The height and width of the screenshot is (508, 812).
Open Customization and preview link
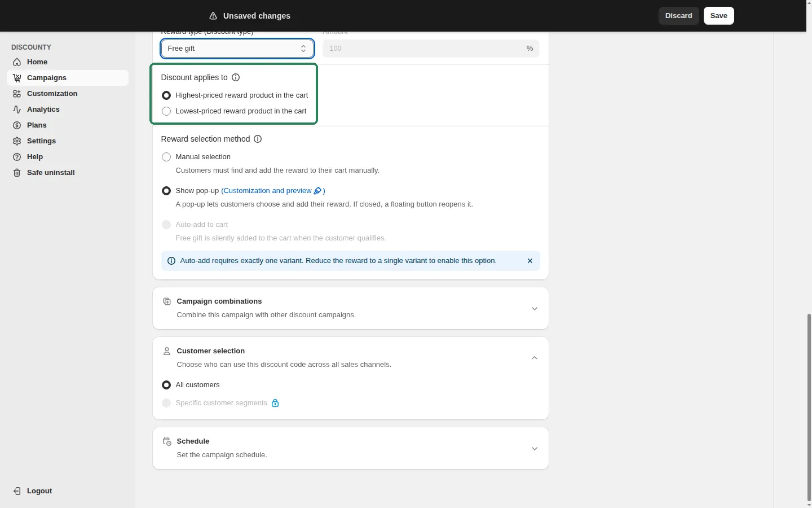(273, 191)
